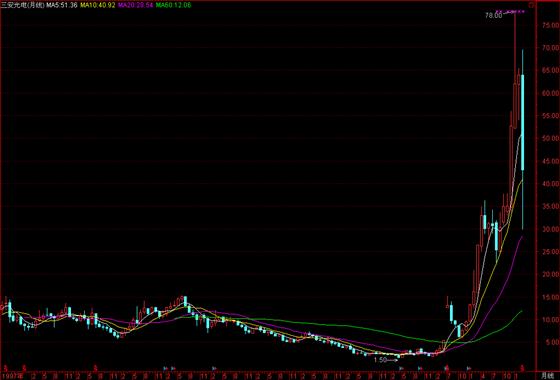560x380 pixels.
Task: Click the blue event marker beneath the 1.50 low label
Action: [x=401, y=368]
